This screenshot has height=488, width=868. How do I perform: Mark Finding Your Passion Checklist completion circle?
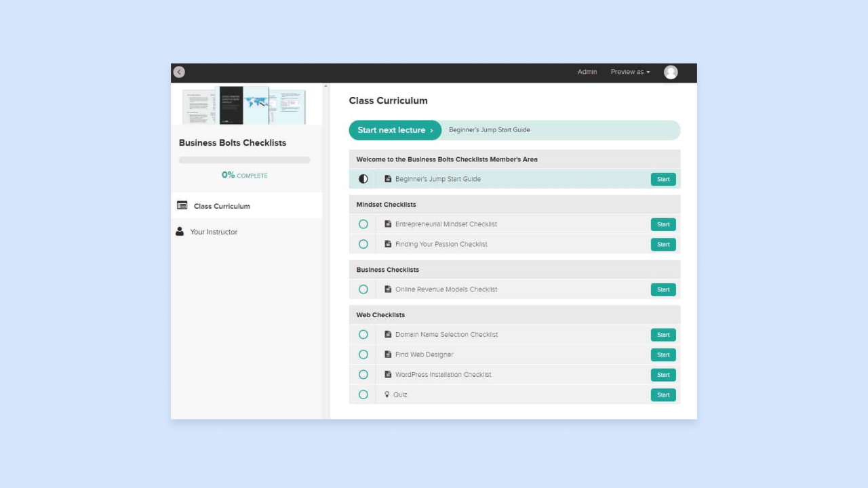coord(363,244)
